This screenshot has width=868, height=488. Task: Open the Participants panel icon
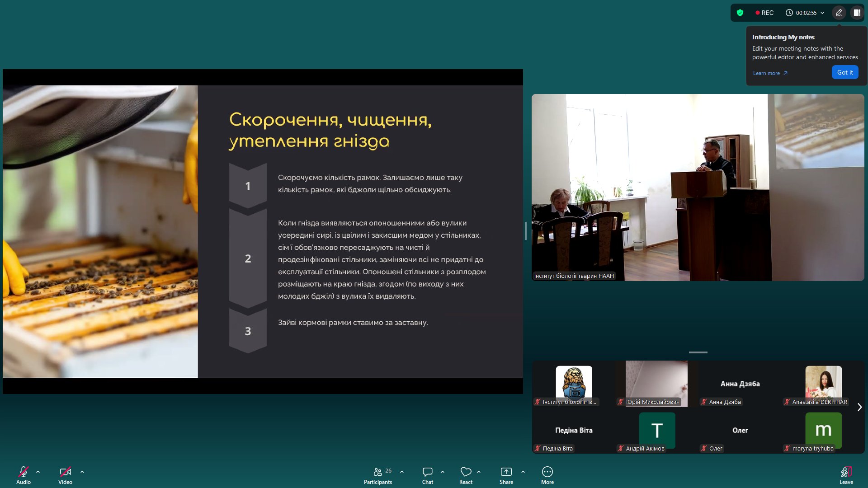tap(377, 472)
